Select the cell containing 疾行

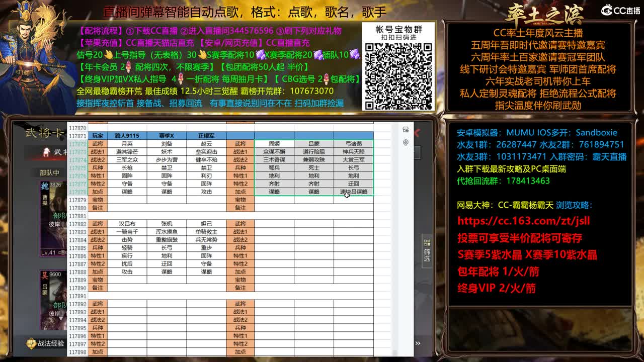pyautogui.click(x=127, y=256)
